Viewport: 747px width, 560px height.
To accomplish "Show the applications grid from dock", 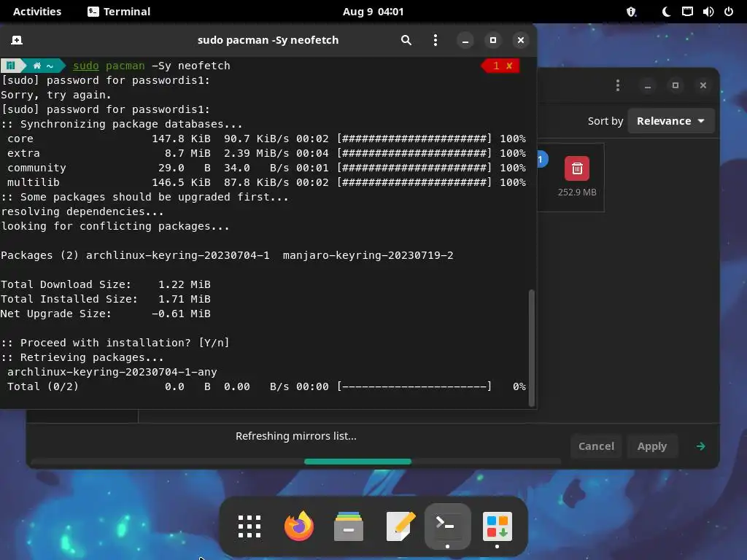I will click(x=249, y=526).
